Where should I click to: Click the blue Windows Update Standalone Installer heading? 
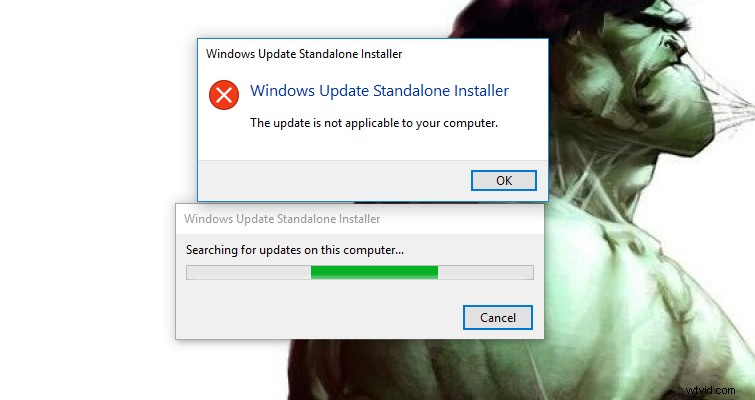click(x=379, y=90)
